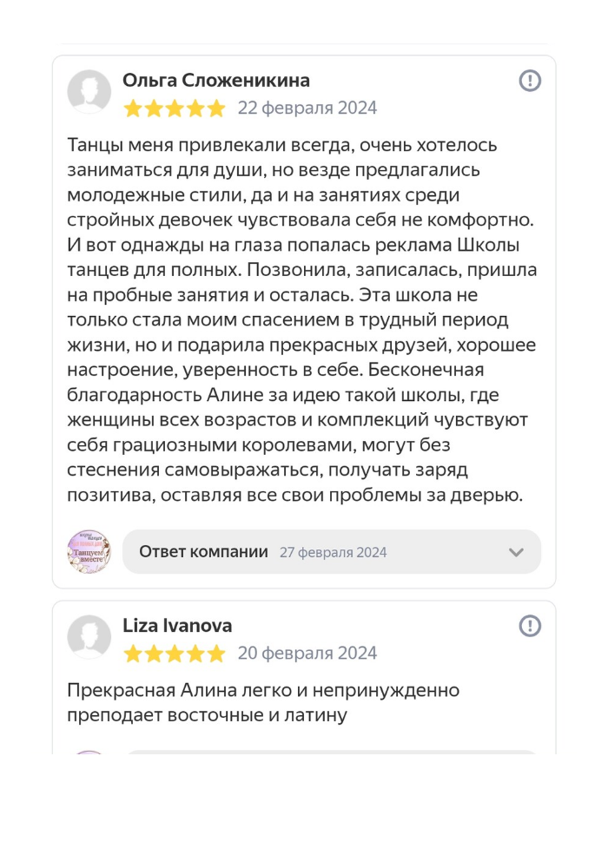Click Ольга's review text about Школы танцев
The image size is (608, 868).
(x=301, y=319)
